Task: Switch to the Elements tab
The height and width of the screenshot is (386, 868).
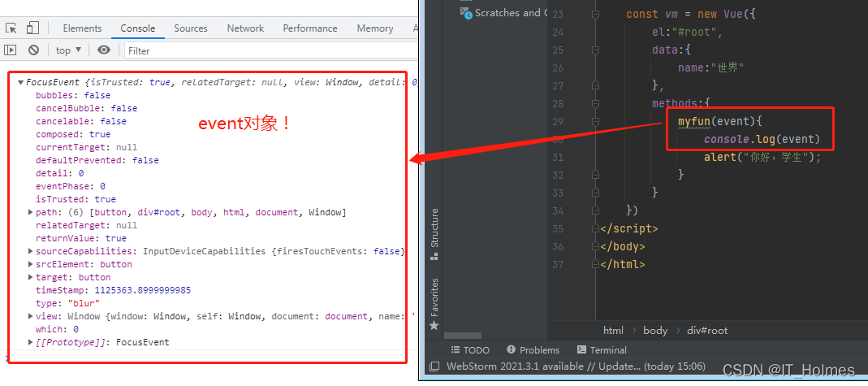Action: tap(82, 28)
